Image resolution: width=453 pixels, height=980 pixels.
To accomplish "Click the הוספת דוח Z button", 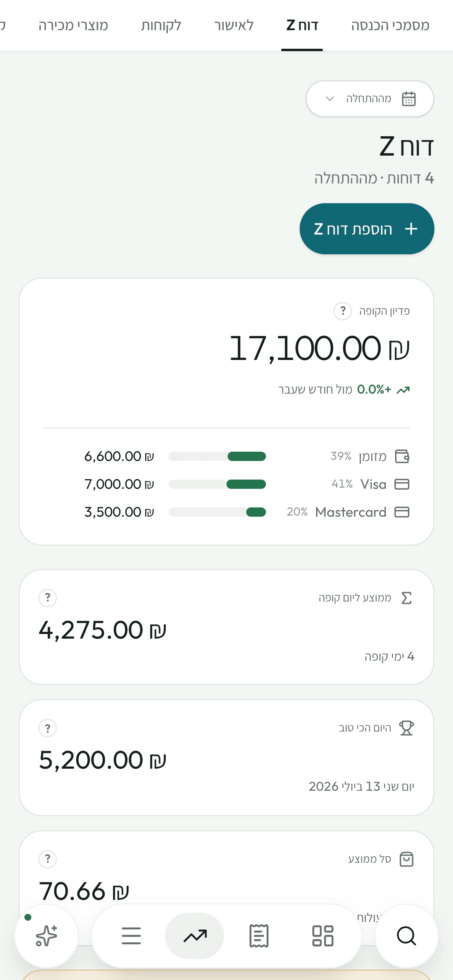I will 367,229.
